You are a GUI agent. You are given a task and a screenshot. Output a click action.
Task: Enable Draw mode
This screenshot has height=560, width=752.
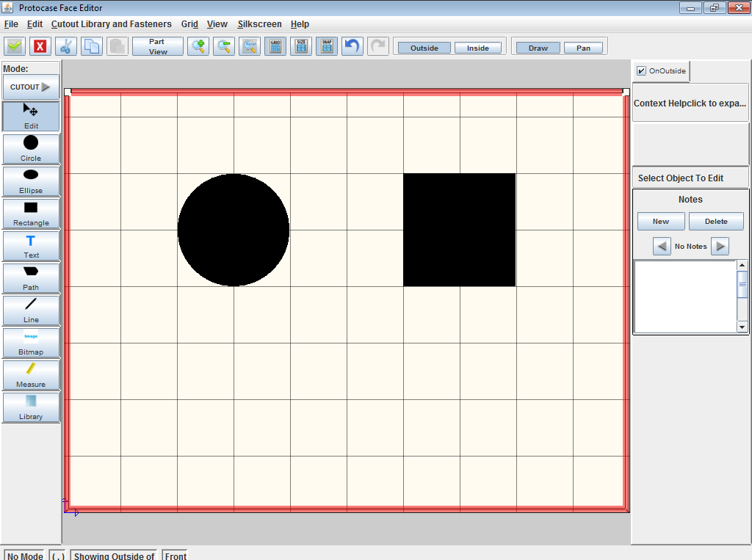coord(538,48)
